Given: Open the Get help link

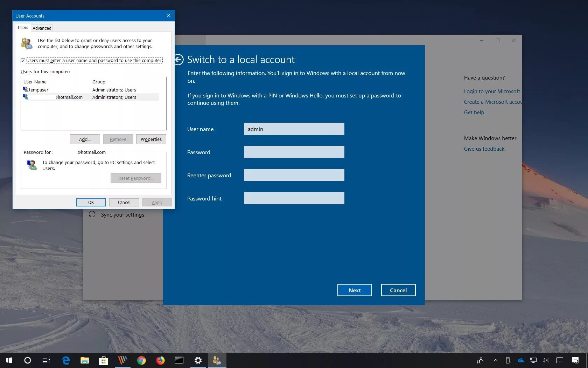Looking at the screenshot, I should [x=474, y=113].
